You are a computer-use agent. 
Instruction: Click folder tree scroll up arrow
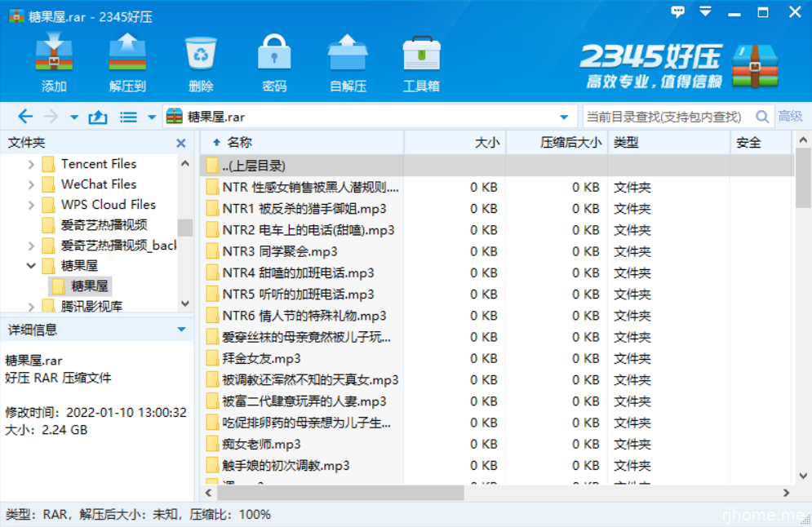185,163
